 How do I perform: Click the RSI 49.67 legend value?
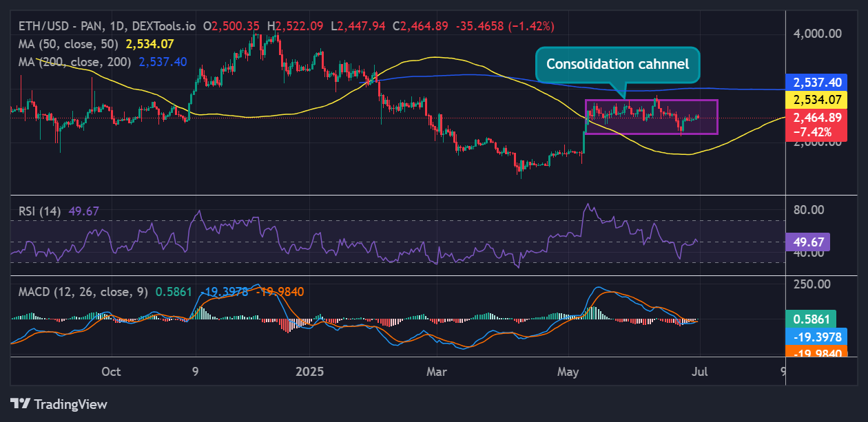click(x=83, y=212)
